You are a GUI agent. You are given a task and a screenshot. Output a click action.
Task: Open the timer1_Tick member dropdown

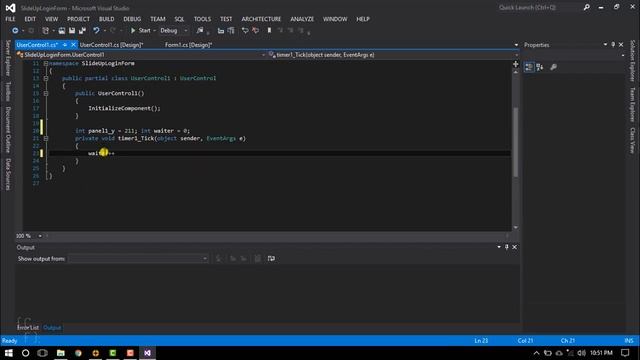tap(393, 55)
